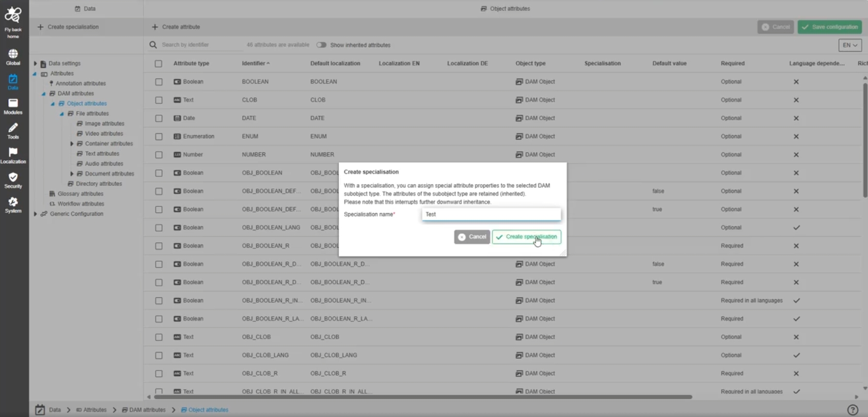Select Image attributes in the tree
868x417 pixels.
104,124
